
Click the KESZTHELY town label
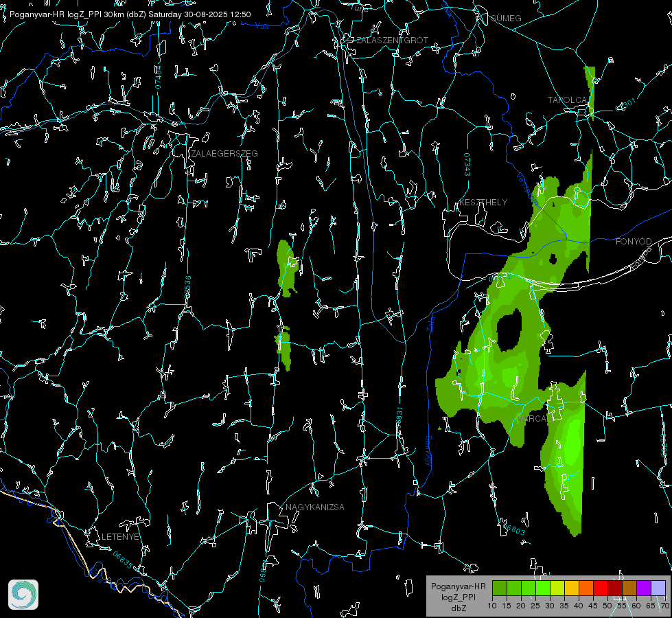point(483,203)
